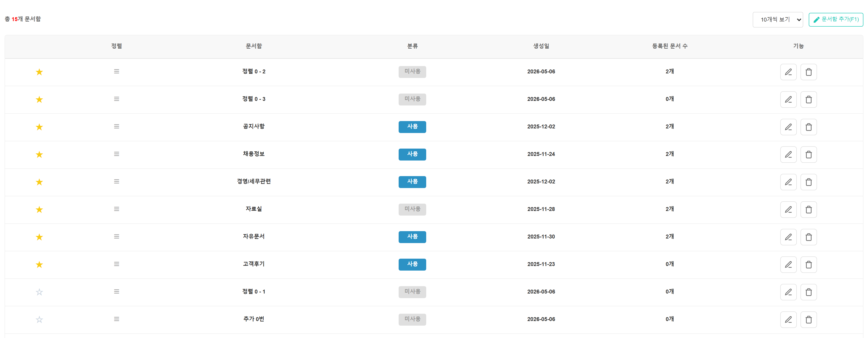Toggle favorite star for 자료실
868x338 pixels.
tap(39, 210)
